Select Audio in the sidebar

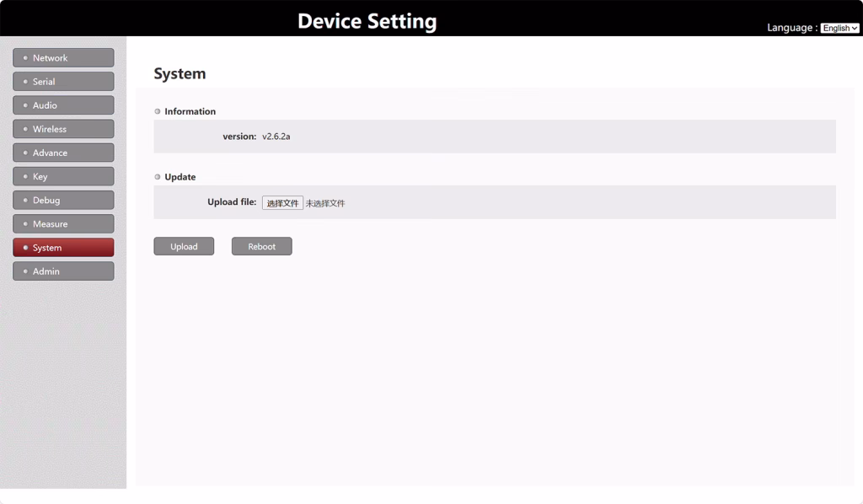[63, 105]
